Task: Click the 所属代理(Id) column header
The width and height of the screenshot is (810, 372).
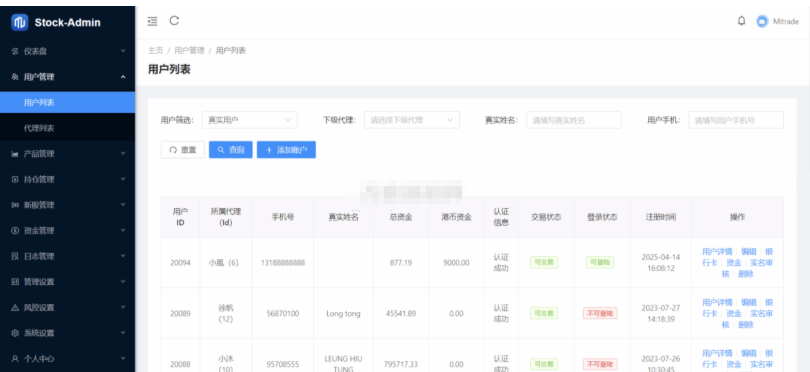Action: click(x=226, y=217)
